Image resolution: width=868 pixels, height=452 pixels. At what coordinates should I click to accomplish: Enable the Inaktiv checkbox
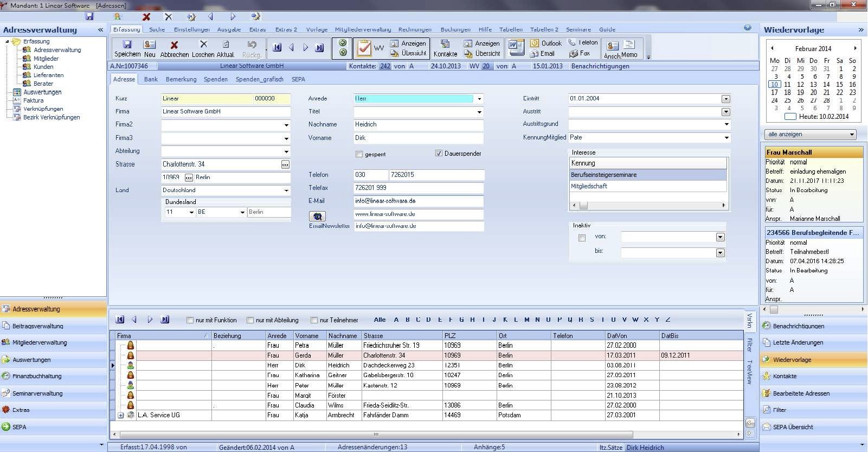click(582, 238)
